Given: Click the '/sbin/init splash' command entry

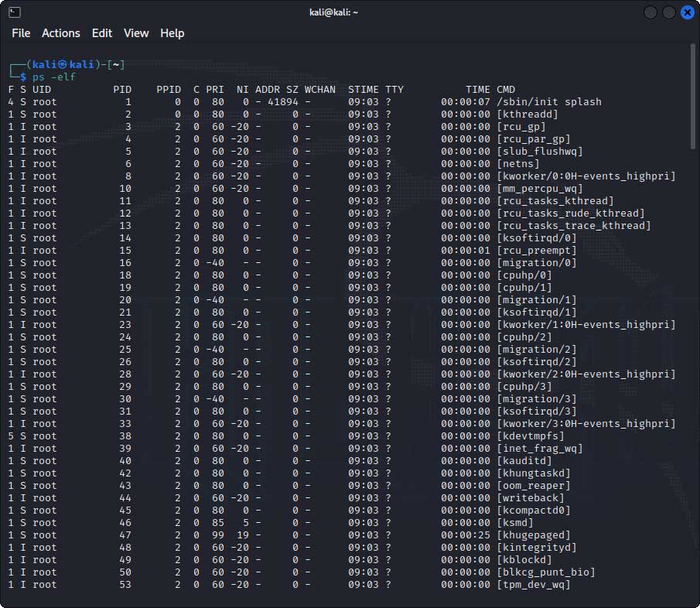Looking at the screenshot, I should point(549,102).
